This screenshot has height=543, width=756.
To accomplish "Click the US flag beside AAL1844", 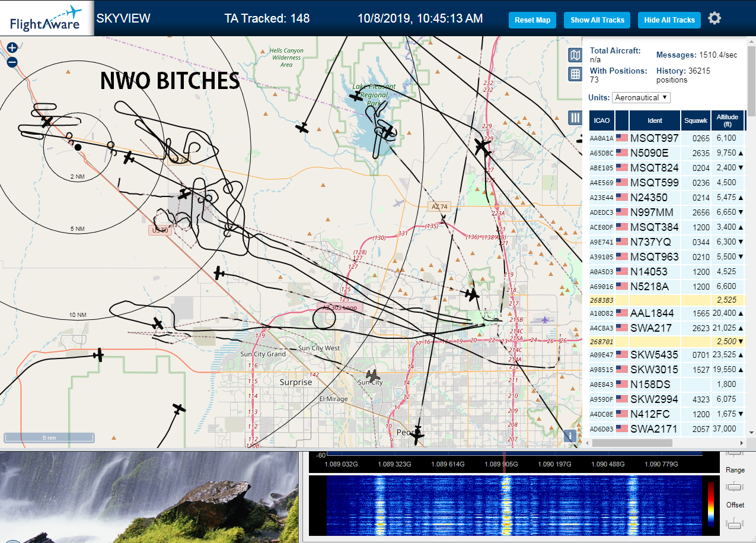I will [622, 313].
